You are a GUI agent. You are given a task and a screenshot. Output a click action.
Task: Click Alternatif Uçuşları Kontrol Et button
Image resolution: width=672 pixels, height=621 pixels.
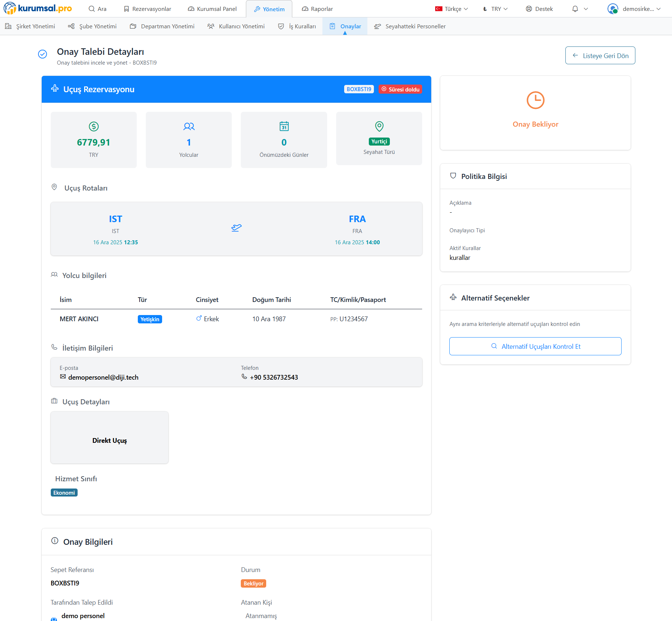535,346
